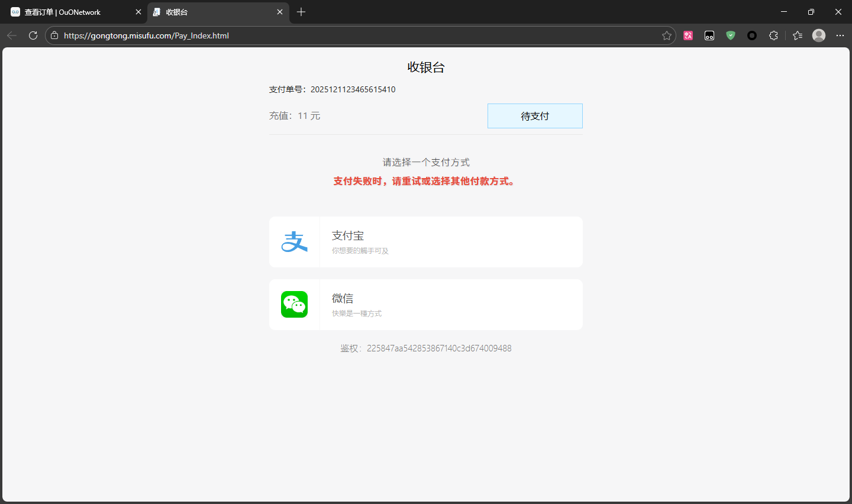Click the user profile avatar
The height and width of the screenshot is (504, 852).
(819, 35)
